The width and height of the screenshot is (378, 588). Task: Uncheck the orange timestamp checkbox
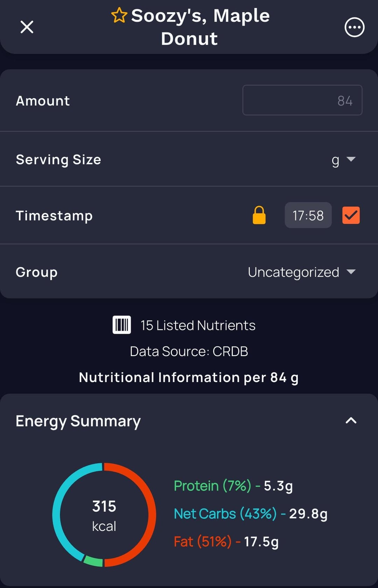click(x=351, y=215)
